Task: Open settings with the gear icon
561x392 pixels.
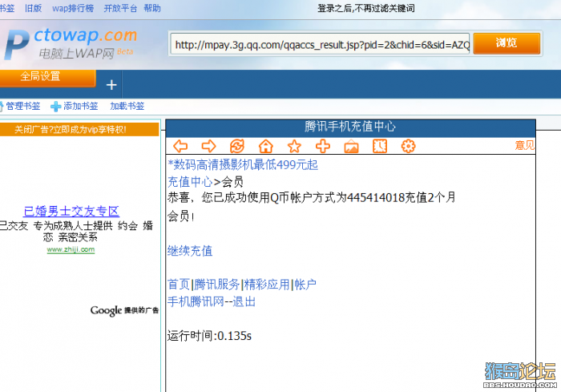Action: [408, 146]
